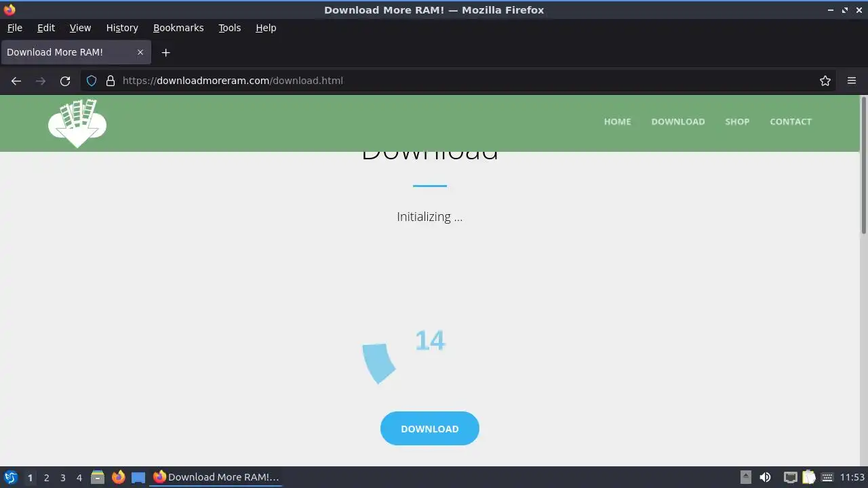Click the Firefox icon in the title bar
The image size is (868, 488).
[x=9, y=9]
